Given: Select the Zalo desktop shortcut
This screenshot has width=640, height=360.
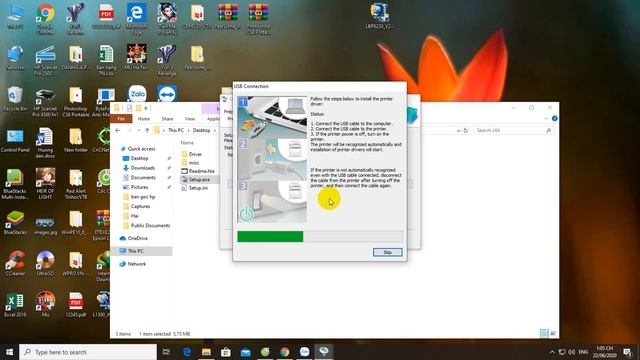Looking at the screenshot, I should tap(137, 93).
